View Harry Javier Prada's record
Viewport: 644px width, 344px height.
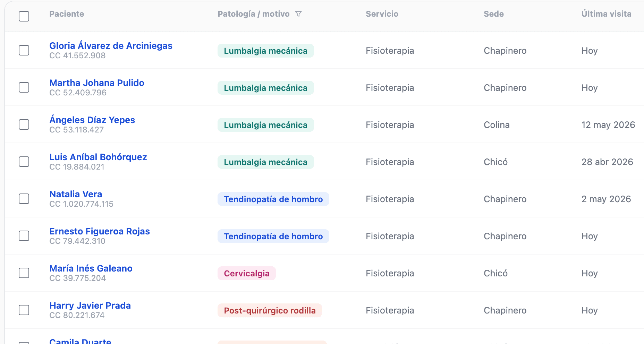pyautogui.click(x=90, y=306)
